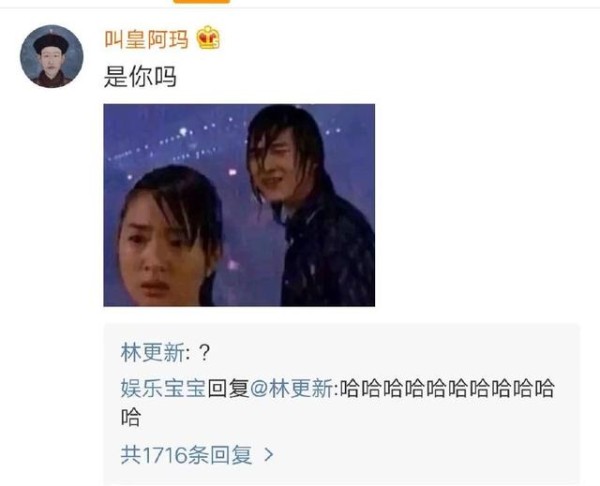Tap the question mark reply text

(x=205, y=353)
